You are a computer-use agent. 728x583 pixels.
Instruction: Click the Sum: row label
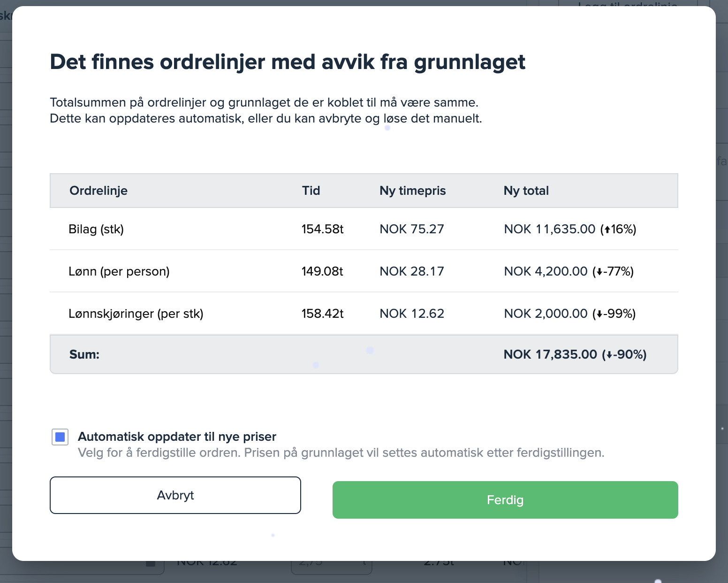point(84,354)
